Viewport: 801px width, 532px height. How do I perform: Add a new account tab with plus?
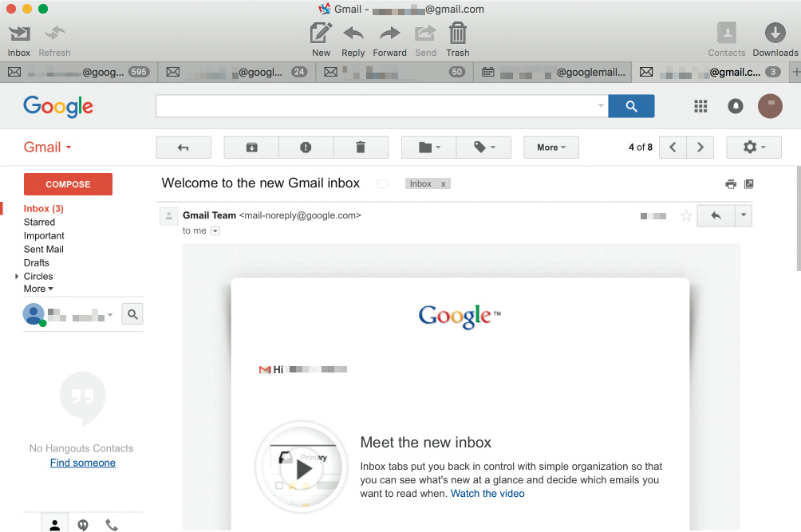click(795, 72)
